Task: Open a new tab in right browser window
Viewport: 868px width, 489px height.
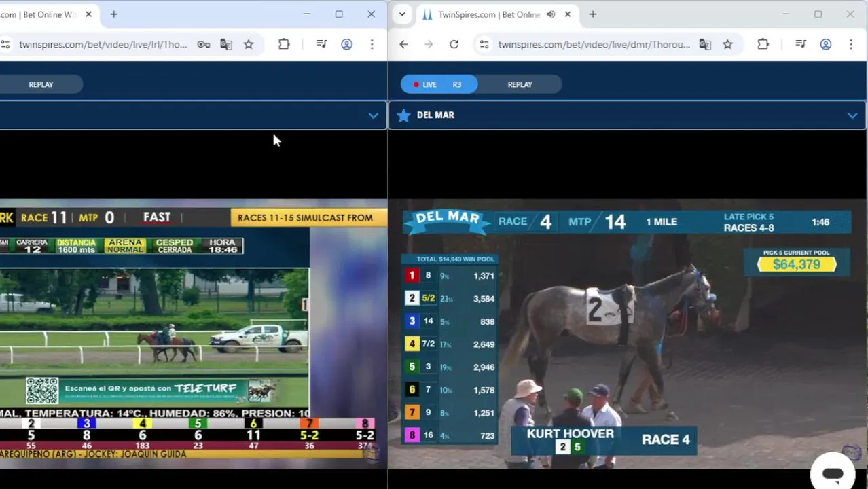Action: pos(592,14)
